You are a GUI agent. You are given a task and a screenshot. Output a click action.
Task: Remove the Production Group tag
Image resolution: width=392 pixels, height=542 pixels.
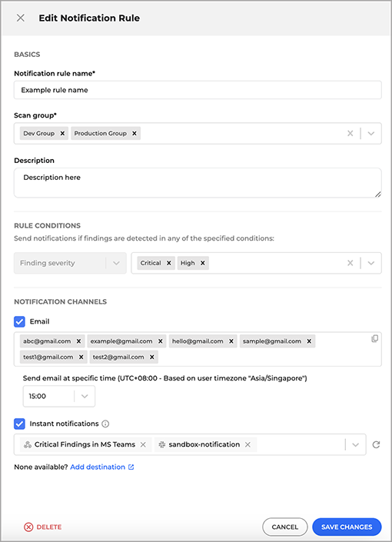(x=135, y=134)
